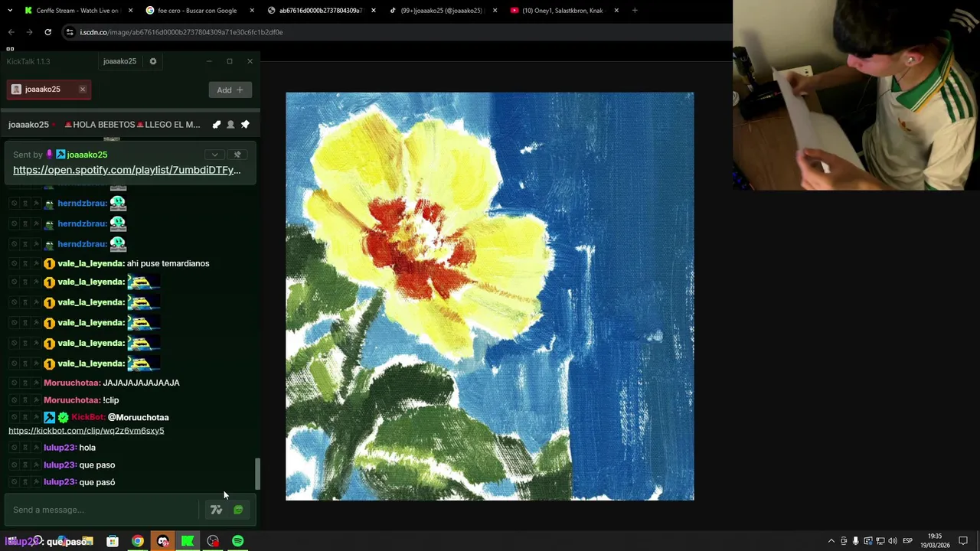Open Spotify from taskbar
The width and height of the screenshot is (980, 551).
coord(238,542)
